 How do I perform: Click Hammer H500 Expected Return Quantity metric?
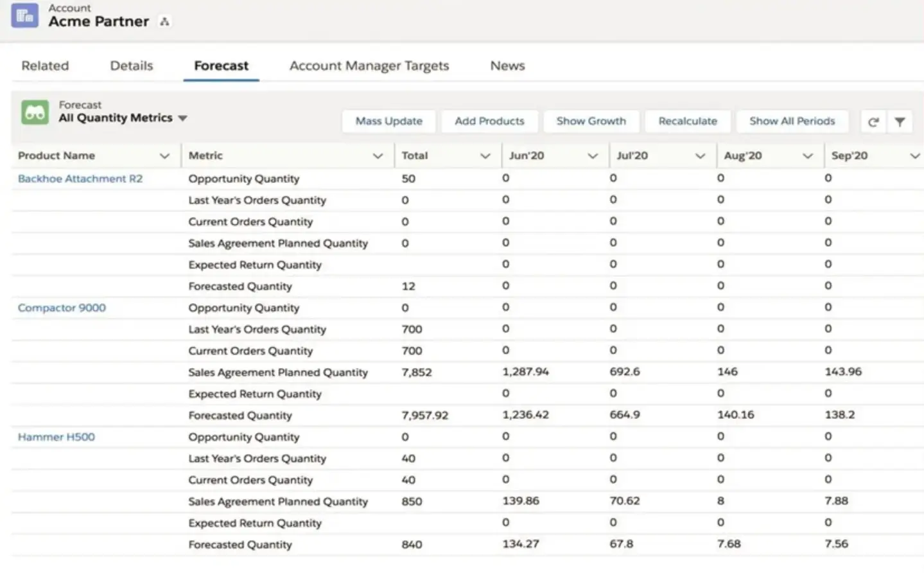click(x=255, y=524)
